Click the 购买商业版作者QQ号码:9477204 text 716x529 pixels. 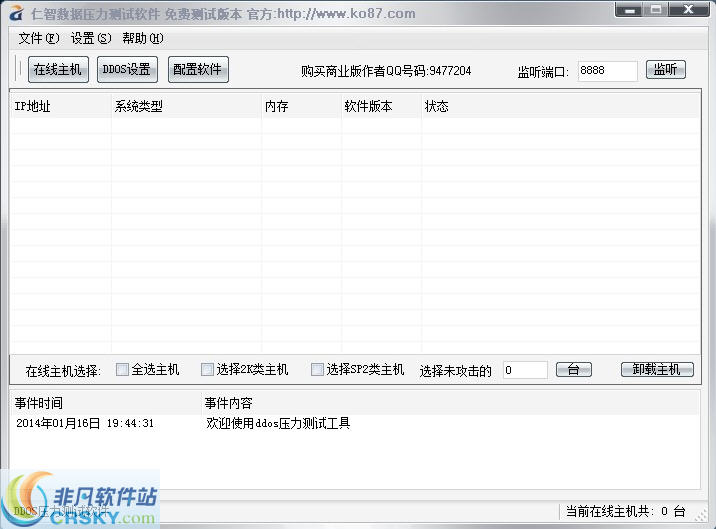(386, 71)
